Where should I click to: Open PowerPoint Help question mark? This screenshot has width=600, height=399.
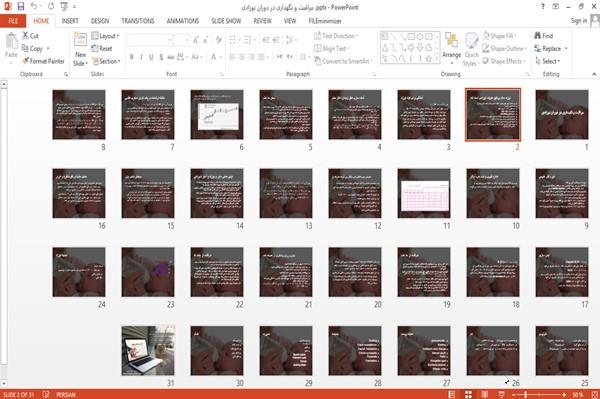[543, 7]
